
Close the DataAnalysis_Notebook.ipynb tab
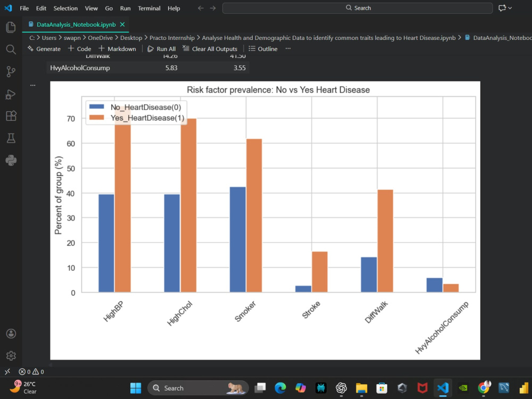tap(122, 24)
